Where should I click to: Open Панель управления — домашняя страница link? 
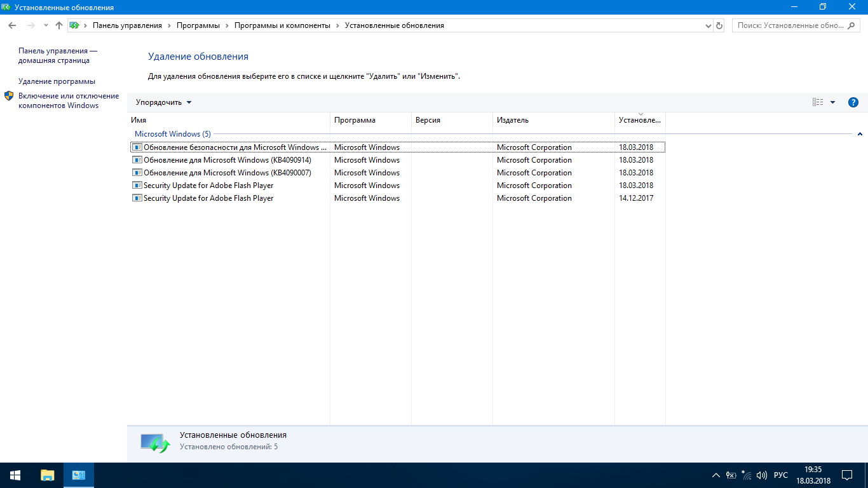pyautogui.click(x=58, y=55)
